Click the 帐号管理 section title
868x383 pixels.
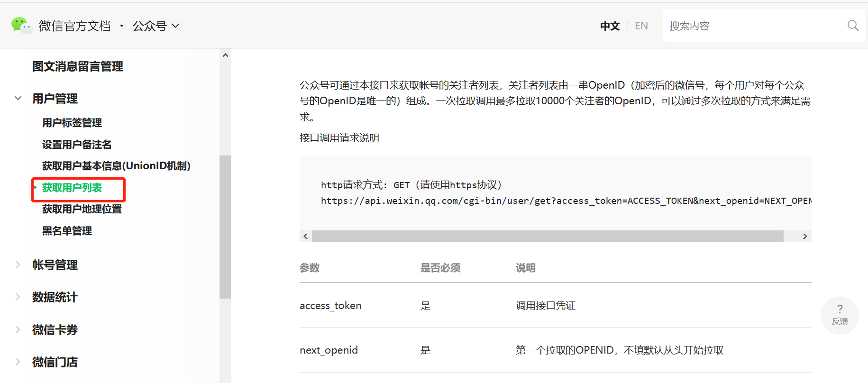tap(55, 265)
